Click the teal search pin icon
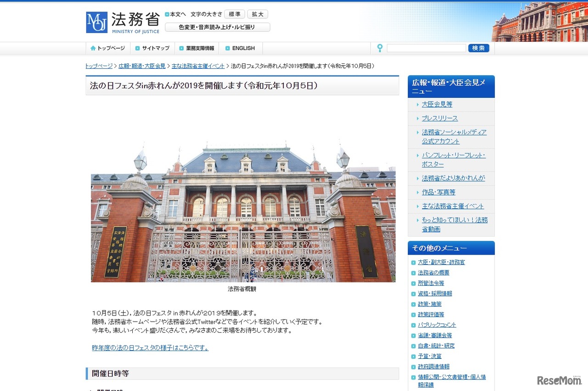Viewport: 588px width, 391px height. 379,48
